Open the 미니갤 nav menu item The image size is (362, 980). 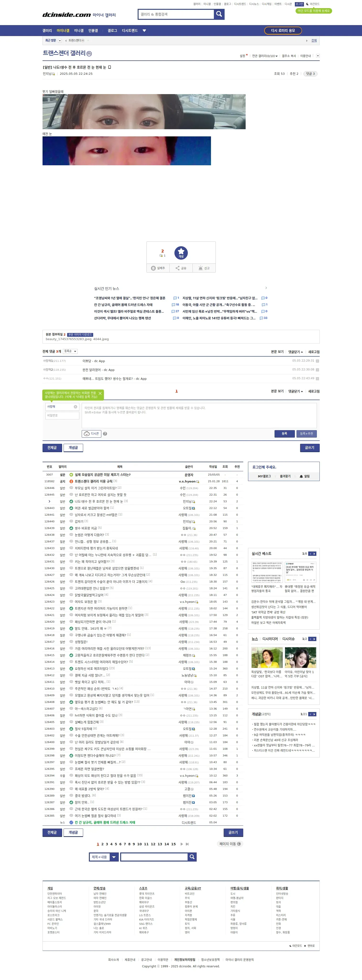click(79, 30)
